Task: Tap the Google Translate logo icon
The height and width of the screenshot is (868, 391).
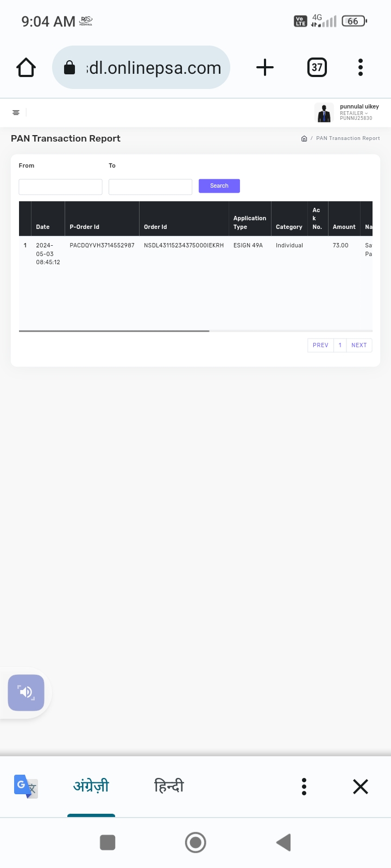Action: click(x=25, y=786)
